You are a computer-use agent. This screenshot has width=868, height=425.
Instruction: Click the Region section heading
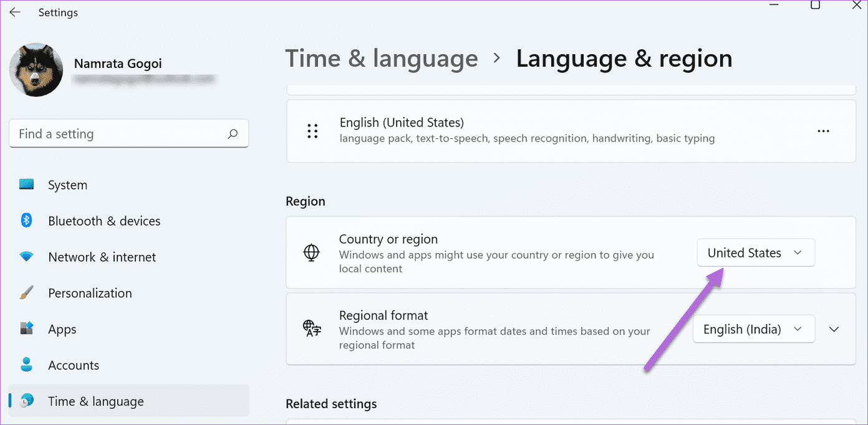(306, 201)
